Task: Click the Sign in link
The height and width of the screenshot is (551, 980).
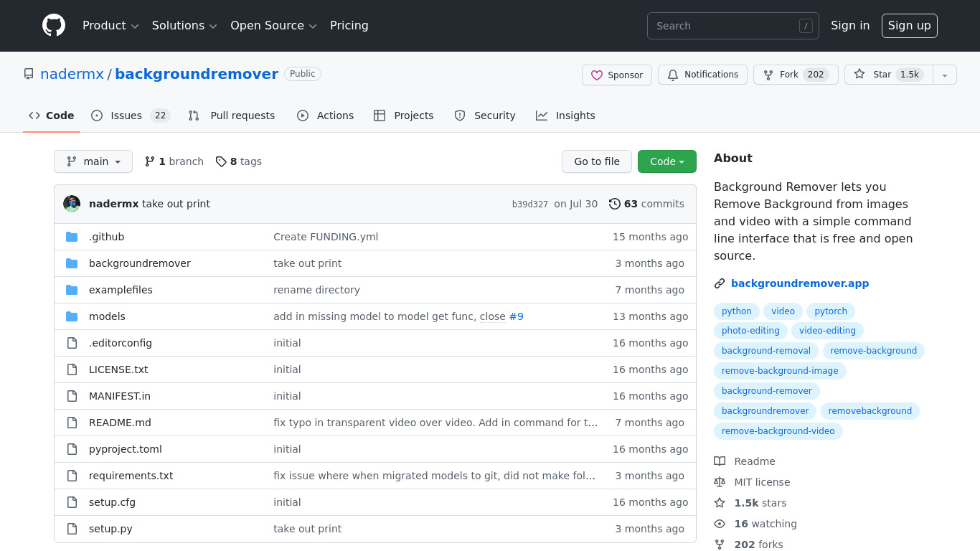Action: pyautogui.click(x=850, y=26)
